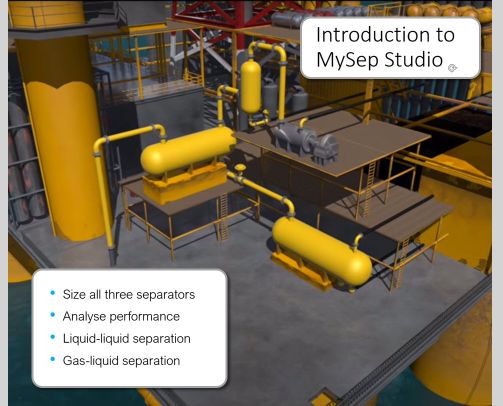This screenshot has width=503, height=406.
Task: Select "Analyse performance" bullet text
Action: point(121,317)
